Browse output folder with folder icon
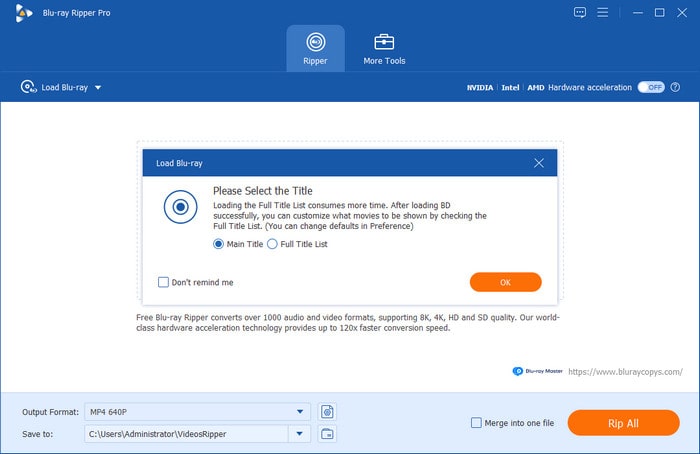This screenshot has width=700, height=454. [327, 433]
